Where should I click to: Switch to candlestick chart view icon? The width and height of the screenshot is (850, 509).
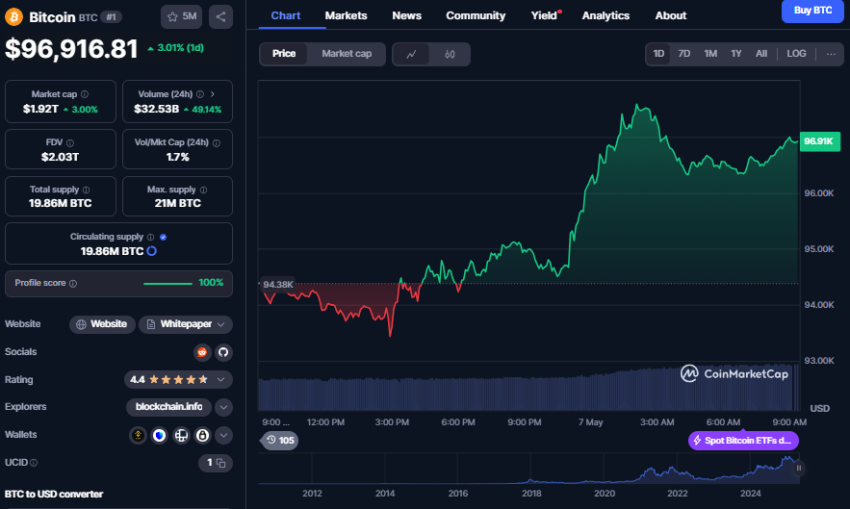pyautogui.click(x=450, y=54)
